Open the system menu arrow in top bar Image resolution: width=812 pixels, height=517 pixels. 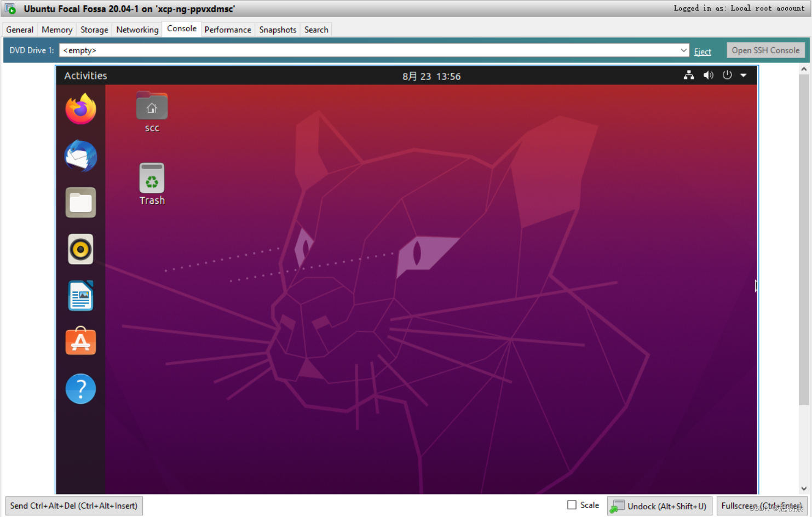click(x=744, y=76)
